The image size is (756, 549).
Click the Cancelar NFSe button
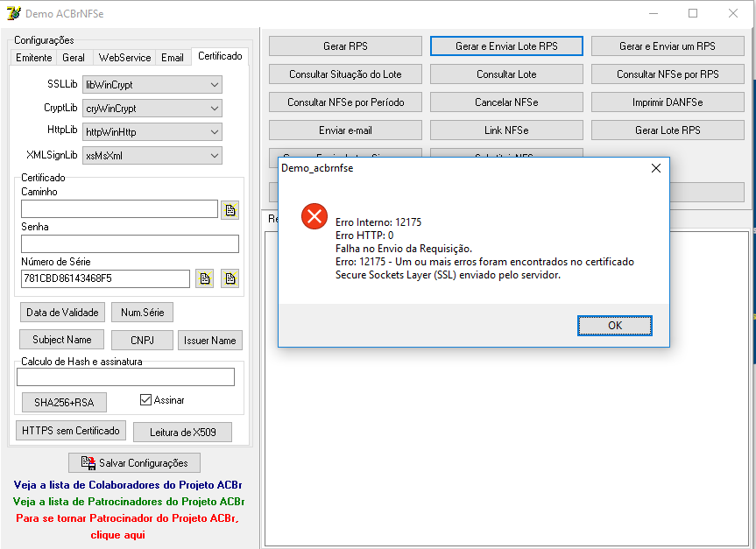point(506,102)
